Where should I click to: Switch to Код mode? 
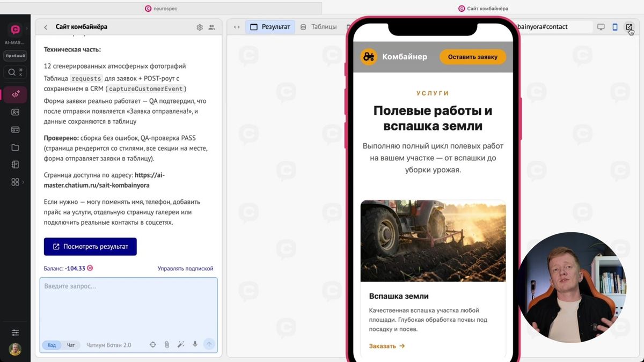52,345
